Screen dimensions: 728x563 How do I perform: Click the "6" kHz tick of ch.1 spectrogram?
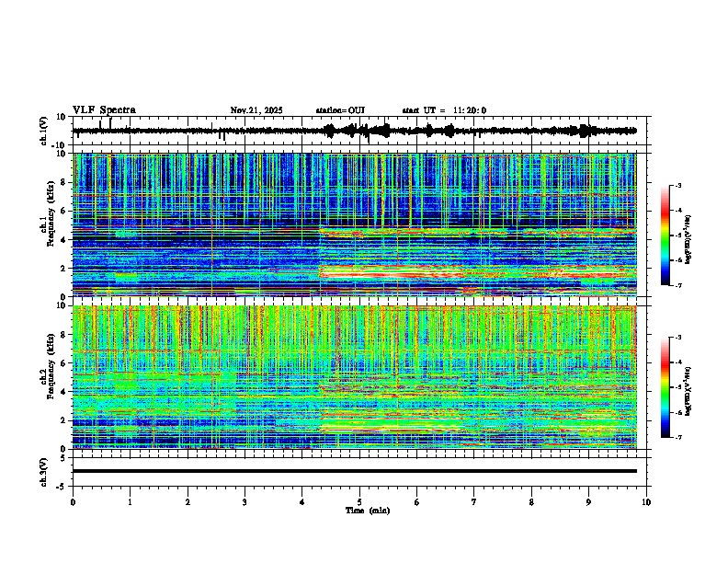coord(64,212)
